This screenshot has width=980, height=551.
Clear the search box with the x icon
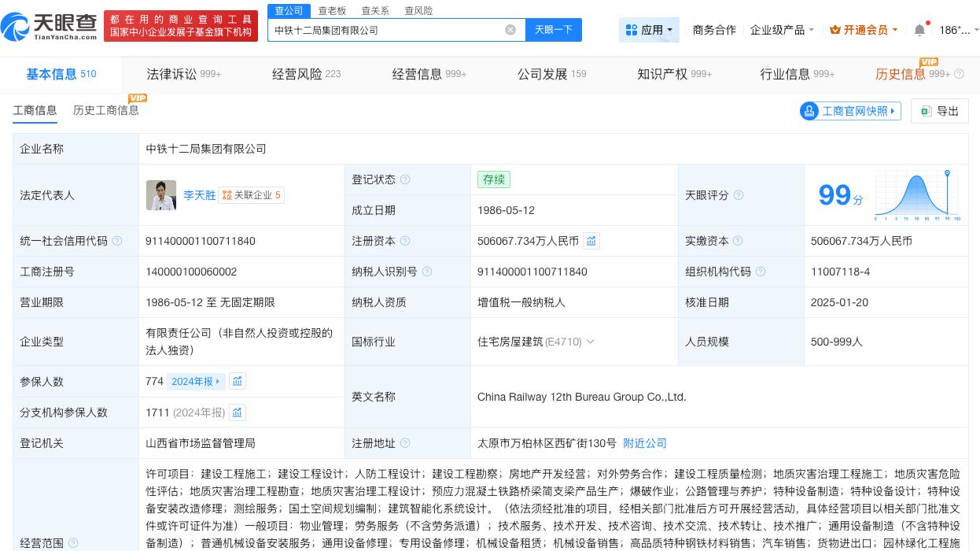[510, 29]
